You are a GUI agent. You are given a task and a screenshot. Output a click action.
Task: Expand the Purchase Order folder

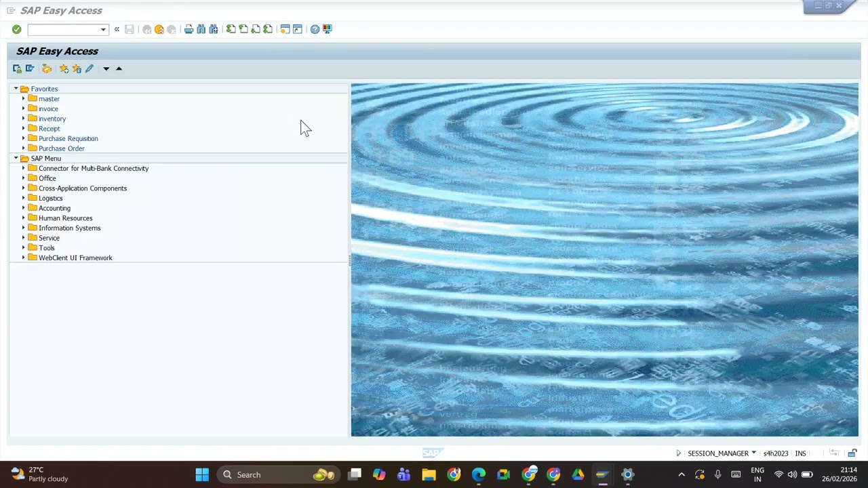click(23, 148)
